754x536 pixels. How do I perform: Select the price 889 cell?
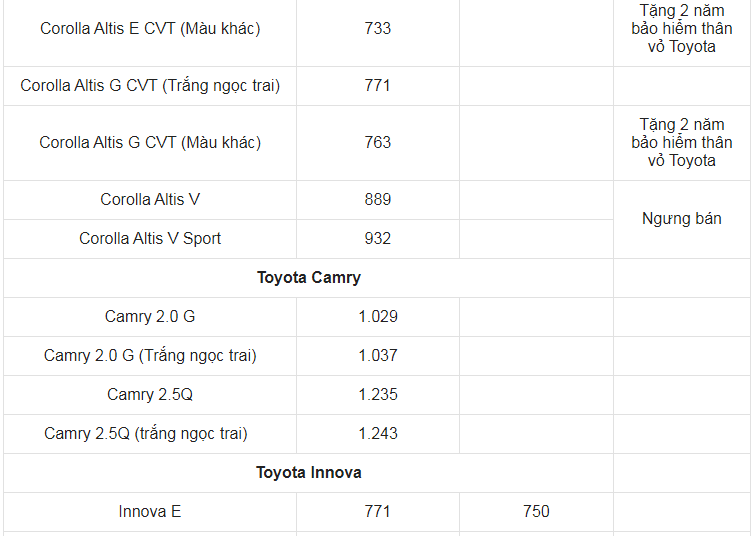pos(377,199)
